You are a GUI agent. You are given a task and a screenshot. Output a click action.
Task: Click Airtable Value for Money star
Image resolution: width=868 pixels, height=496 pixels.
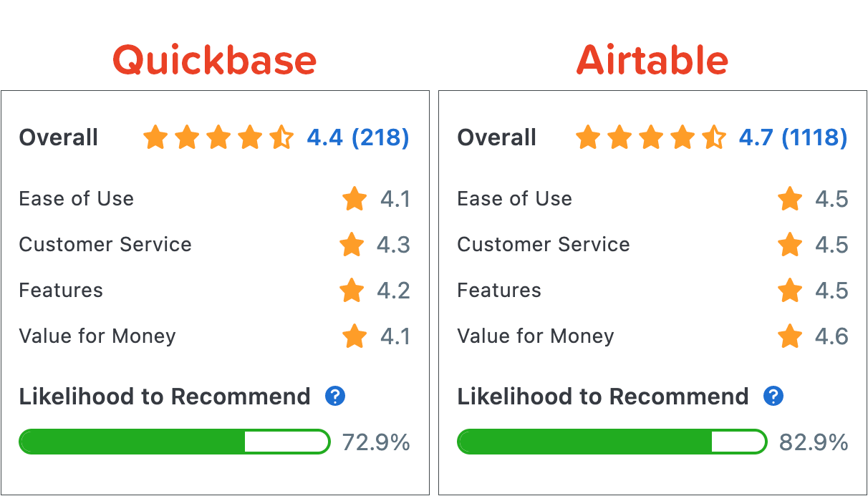(790, 336)
